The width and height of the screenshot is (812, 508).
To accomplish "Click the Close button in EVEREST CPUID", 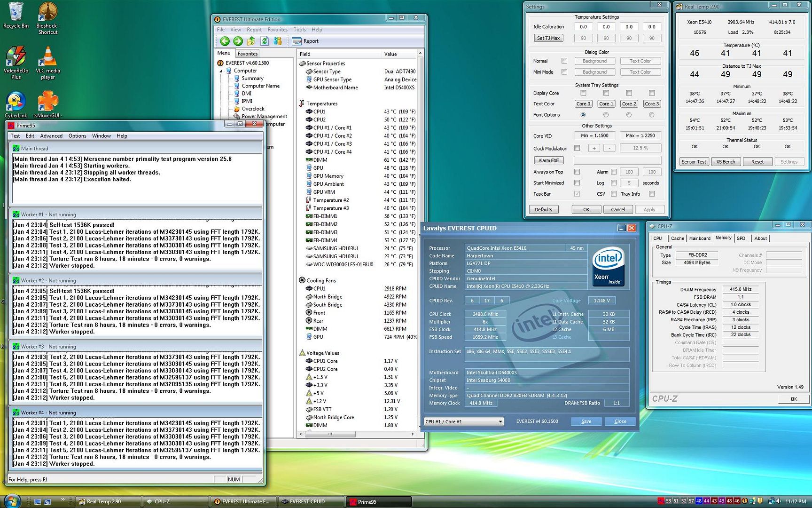I will click(x=620, y=421).
